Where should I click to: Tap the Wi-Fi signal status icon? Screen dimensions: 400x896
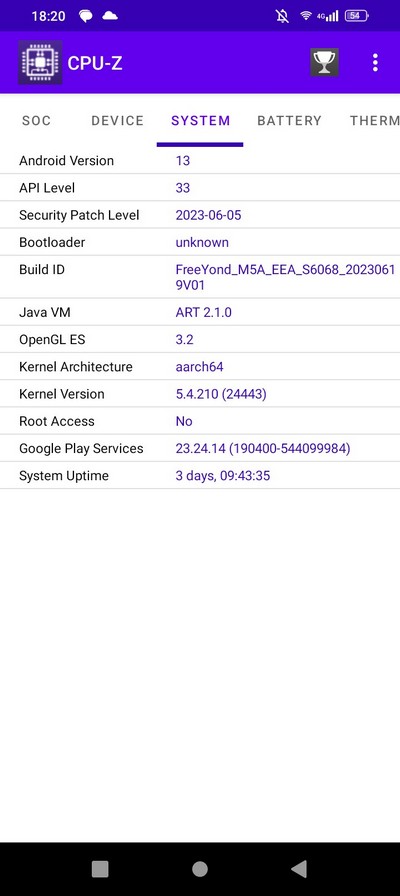pos(306,16)
